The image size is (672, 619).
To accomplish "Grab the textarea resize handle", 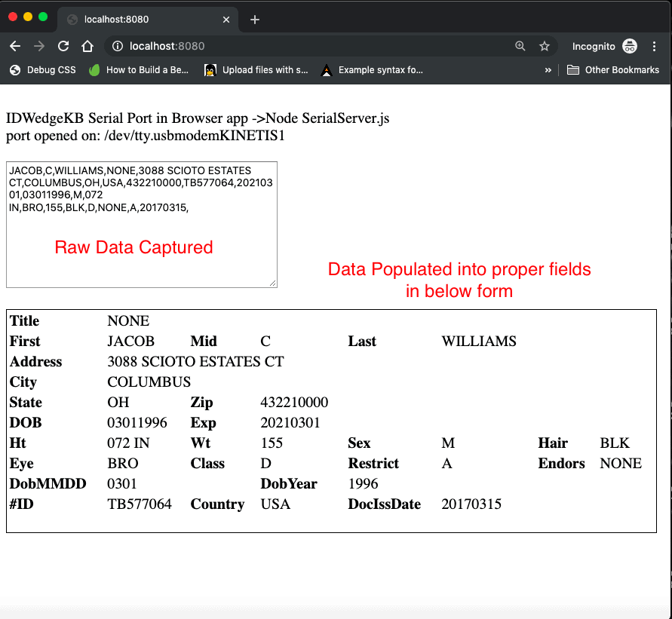I will [x=273, y=283].
